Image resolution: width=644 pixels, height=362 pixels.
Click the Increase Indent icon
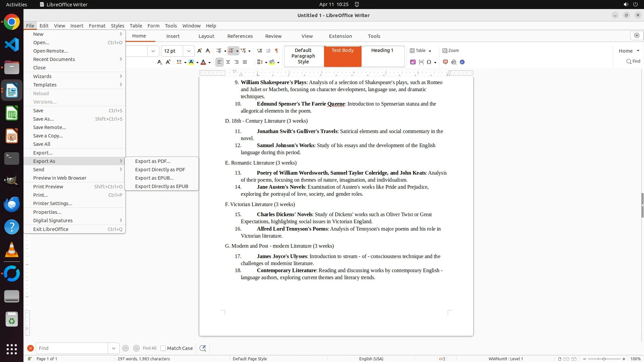(259, 51)
